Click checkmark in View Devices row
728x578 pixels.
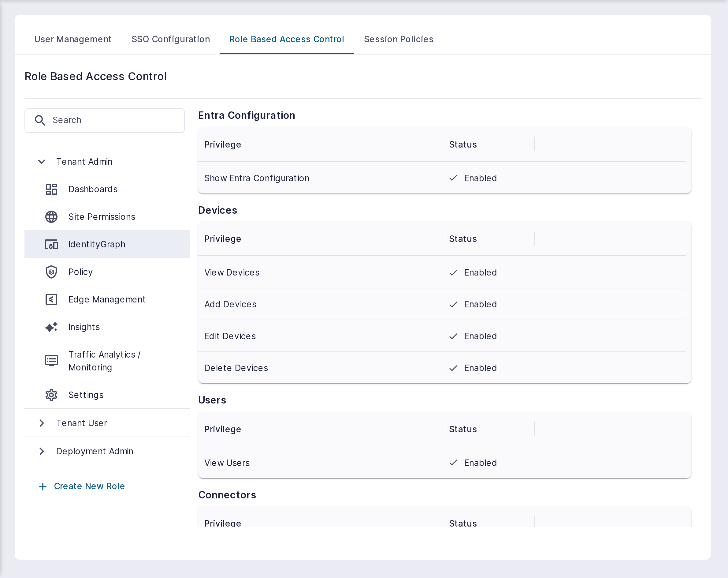coord(453,272)
